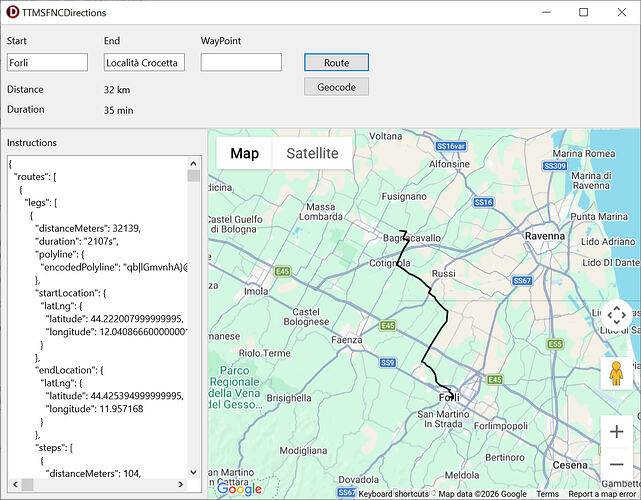Screen dimensions: 641x500
Task: Click the Parco Regionale della Vena del Gesso label
Action: click(235, 387)
